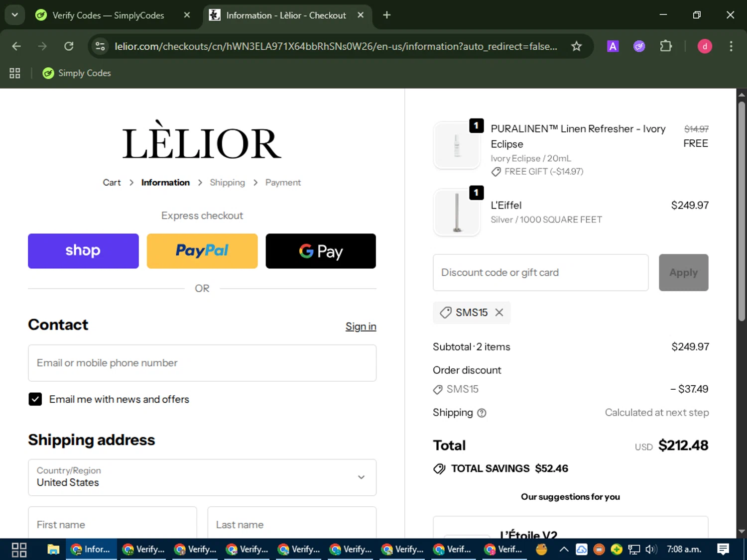Click the L'Eiffel product thumbnail

point(457,212)
